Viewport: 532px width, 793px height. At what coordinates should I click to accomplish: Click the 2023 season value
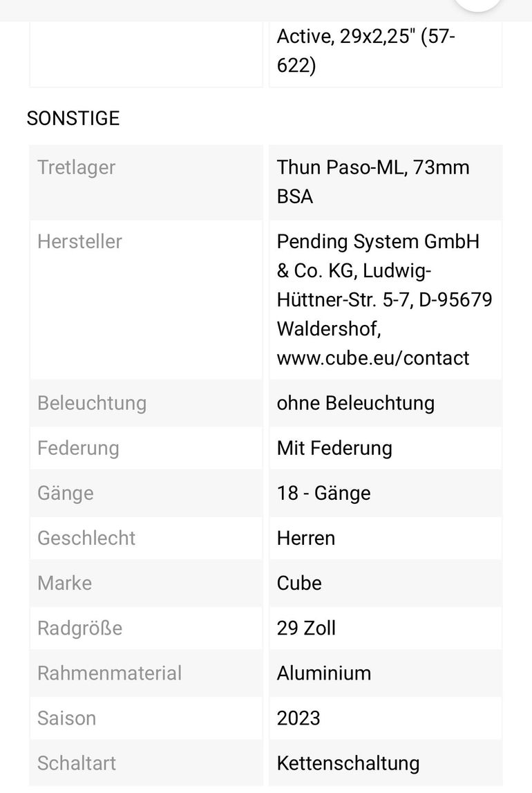click(x=298, y=718)
